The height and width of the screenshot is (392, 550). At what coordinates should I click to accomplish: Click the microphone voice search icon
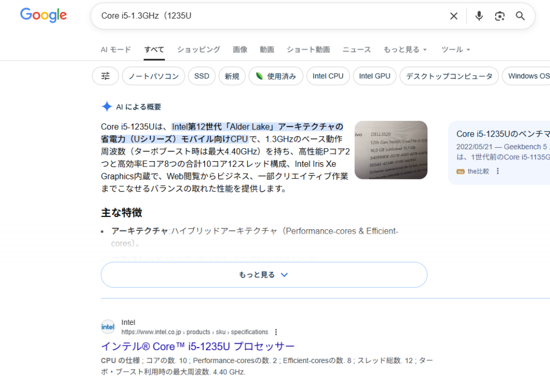coord(479,16)
